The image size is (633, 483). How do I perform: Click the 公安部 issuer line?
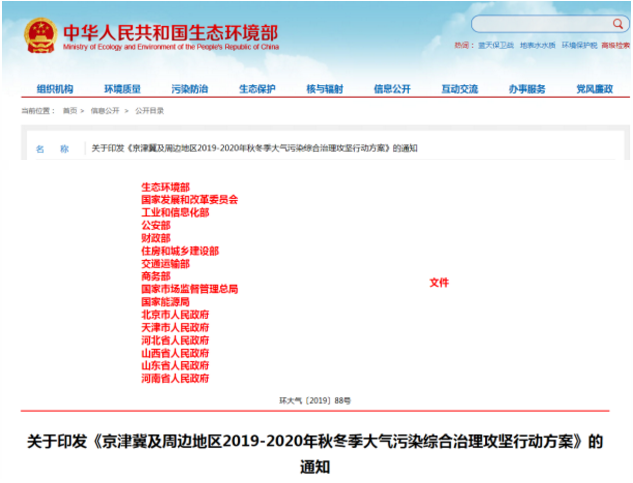tap(155, 225)
